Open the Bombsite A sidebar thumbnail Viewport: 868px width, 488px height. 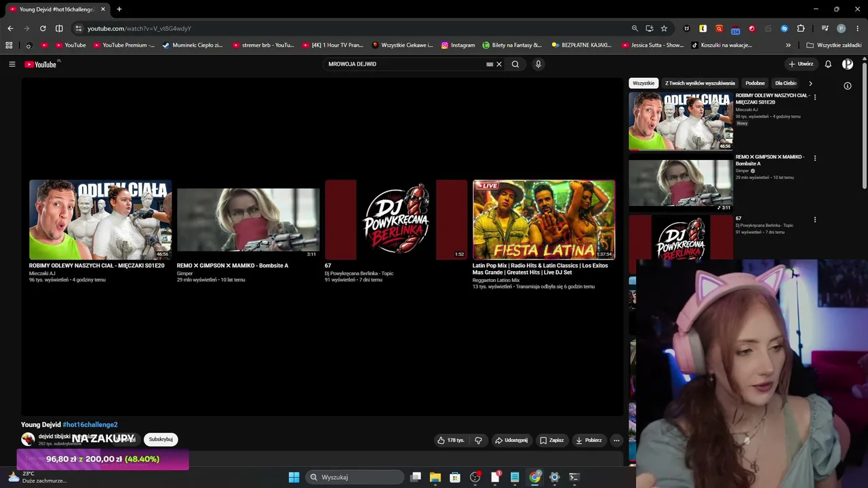681,183
